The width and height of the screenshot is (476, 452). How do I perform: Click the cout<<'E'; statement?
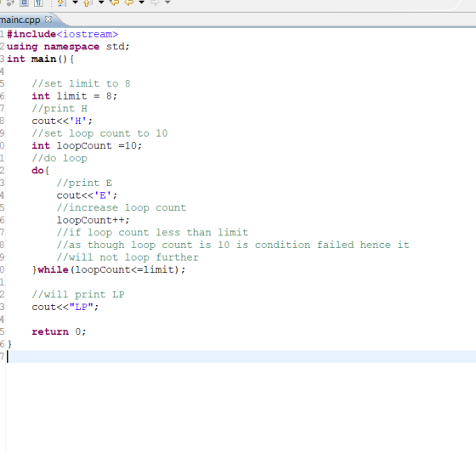click(87, 195)
